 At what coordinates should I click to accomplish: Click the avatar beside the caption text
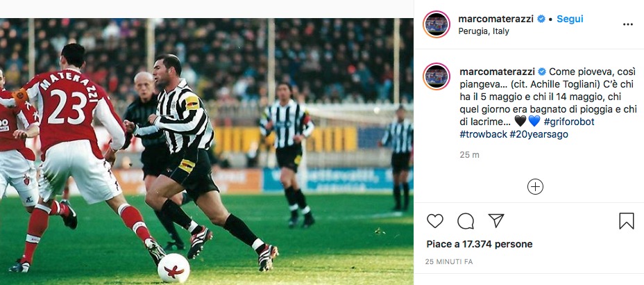[437, 77]
